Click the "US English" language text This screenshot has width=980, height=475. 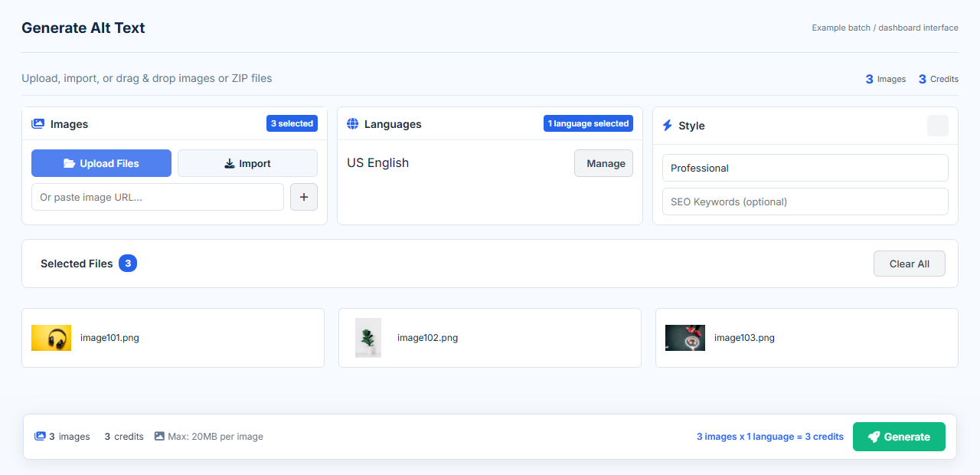pos(378,162)
